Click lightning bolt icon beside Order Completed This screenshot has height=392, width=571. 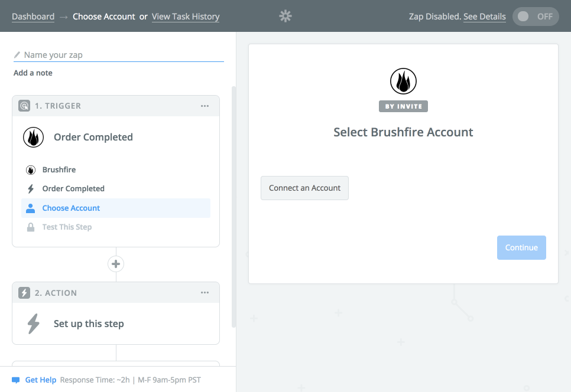[x=31, y=189]
